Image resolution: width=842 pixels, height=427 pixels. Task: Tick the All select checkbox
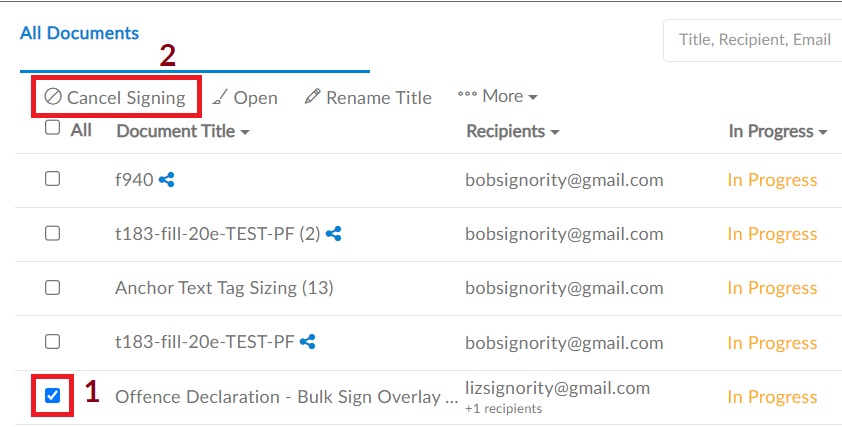coord(52,128)
